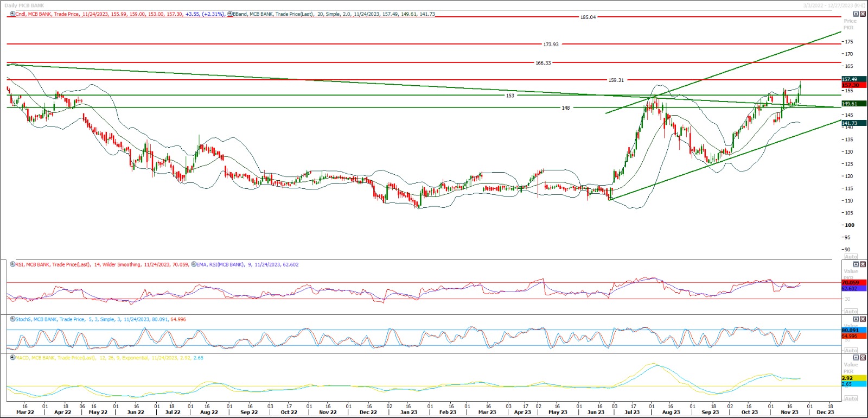Click the clock icon beside Cndl label
The width and height of the screenshot is (868, 418).
(x=12, y=14)
